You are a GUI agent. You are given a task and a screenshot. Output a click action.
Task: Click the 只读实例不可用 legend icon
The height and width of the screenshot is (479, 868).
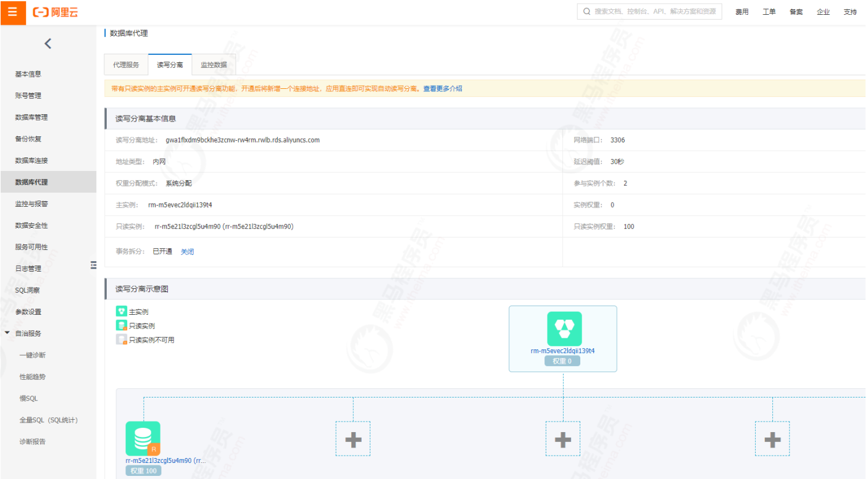point(121,339)
